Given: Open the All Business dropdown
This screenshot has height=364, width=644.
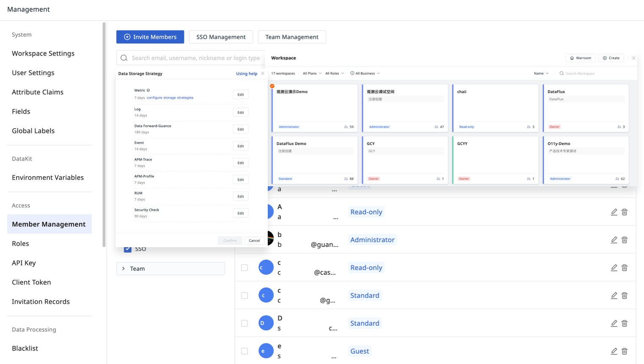Looking at the screenshot, I should 365,74.
